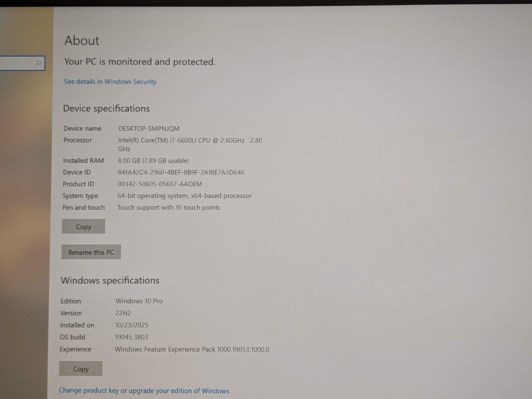Image resolution: width=532 pixels, height=399 pixels.
Task: Click the 64-bit operating system text
Action: point(185,196)
